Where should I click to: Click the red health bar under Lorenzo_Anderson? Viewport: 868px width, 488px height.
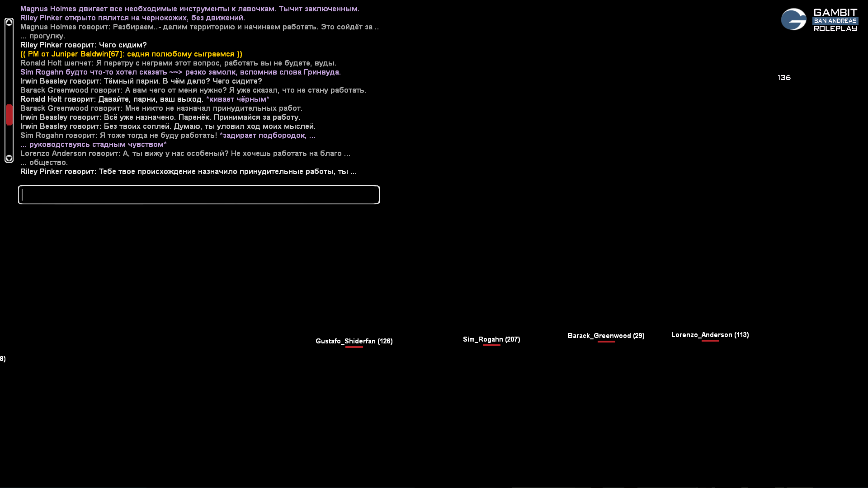(710, 341)
